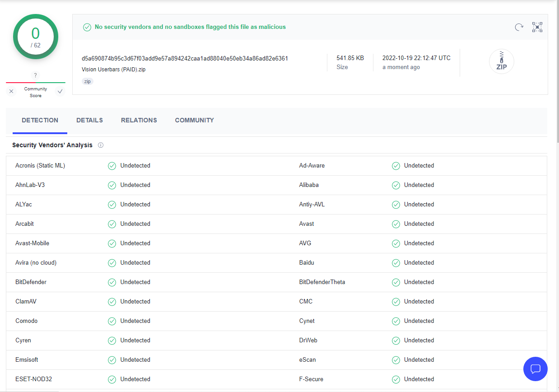
Task: Select the Detection tab
Action: 40,120
